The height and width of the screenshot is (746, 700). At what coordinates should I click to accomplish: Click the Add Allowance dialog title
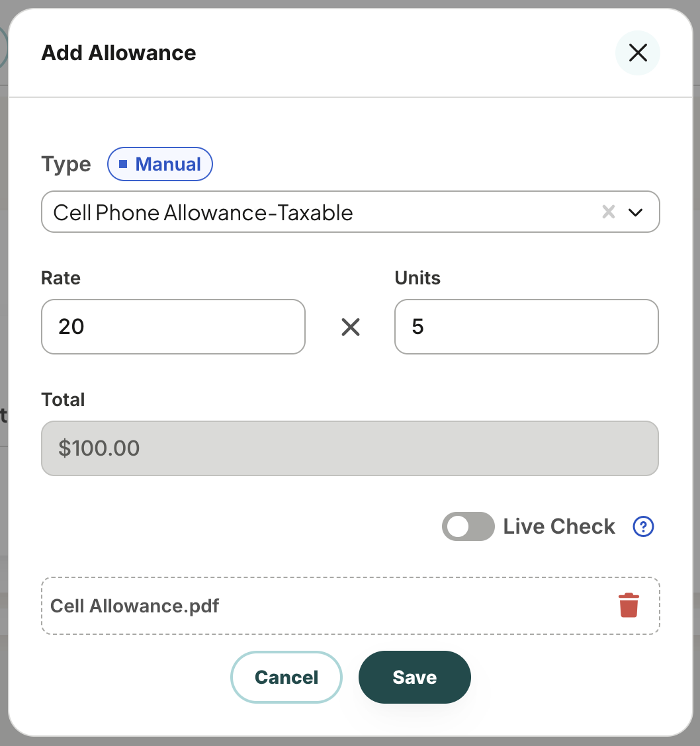point(118,53)
